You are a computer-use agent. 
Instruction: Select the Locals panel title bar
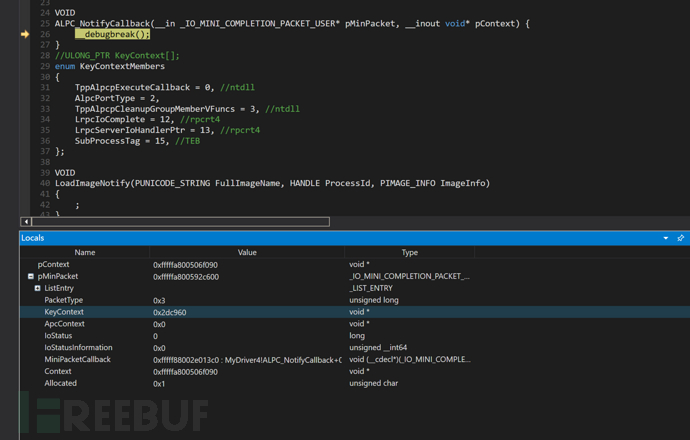coord(300,238)
